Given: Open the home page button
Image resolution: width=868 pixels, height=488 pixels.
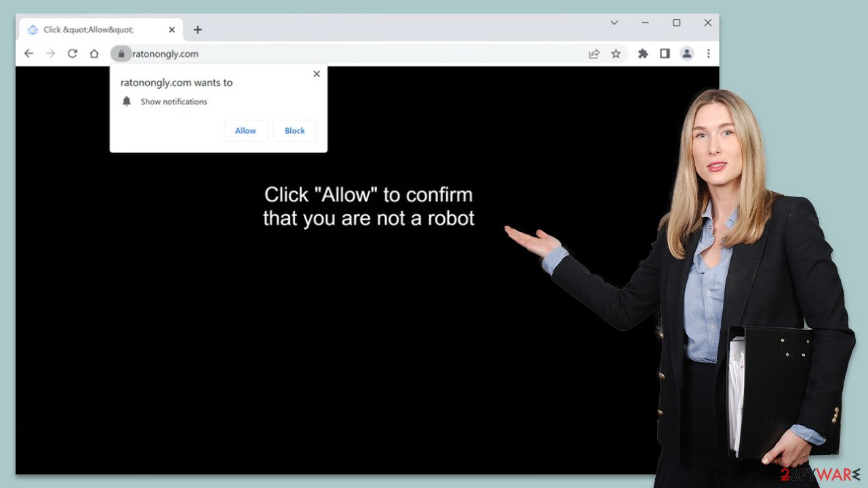Looking at the screenshot, I should tap(94, 54).
